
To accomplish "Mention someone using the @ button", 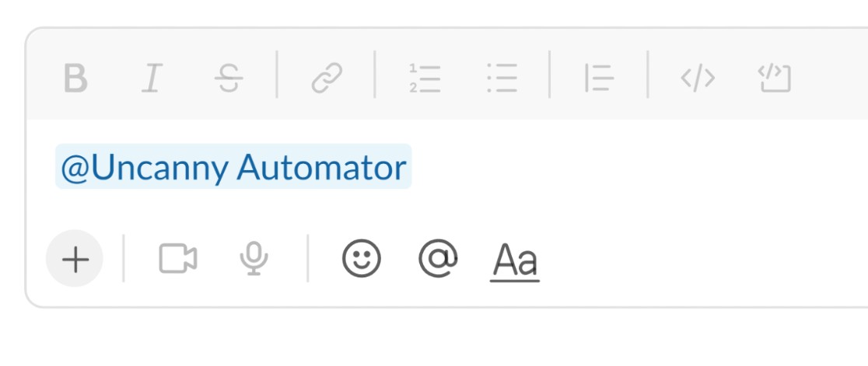I will point(438,258).
